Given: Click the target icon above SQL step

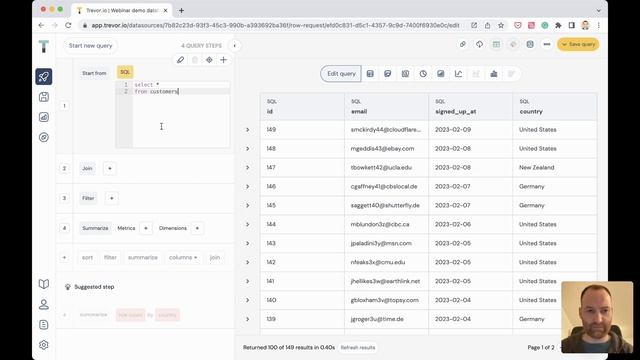Looking at the screenshot, I should pos(209,60).
